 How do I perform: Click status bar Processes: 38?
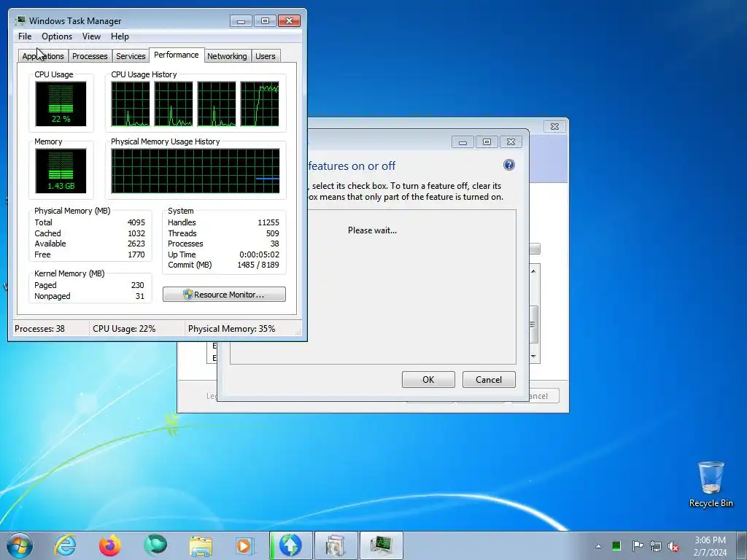coord(39,329)
